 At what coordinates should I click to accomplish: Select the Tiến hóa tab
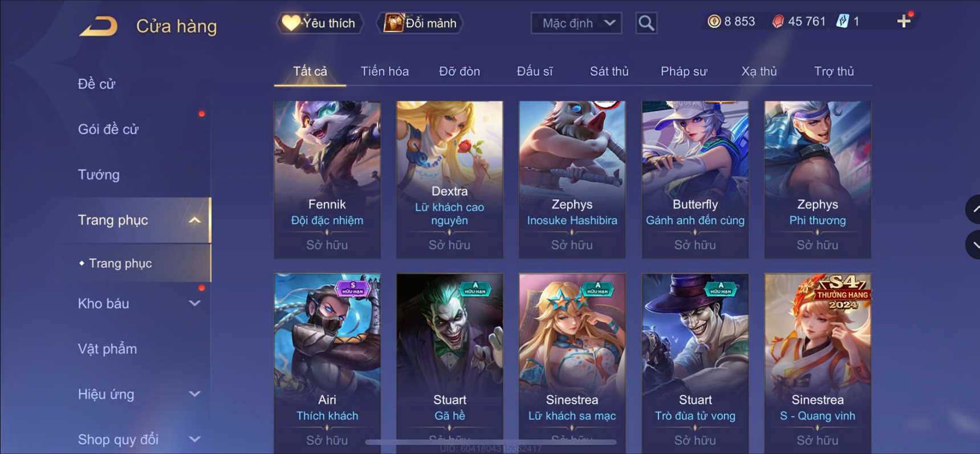click(385, 71)
